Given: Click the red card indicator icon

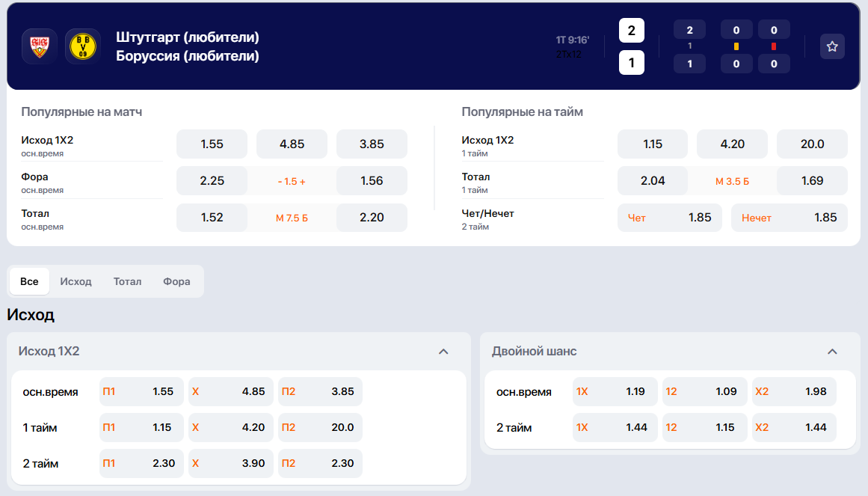Looking at the screenshot, I should pos(774,46).
